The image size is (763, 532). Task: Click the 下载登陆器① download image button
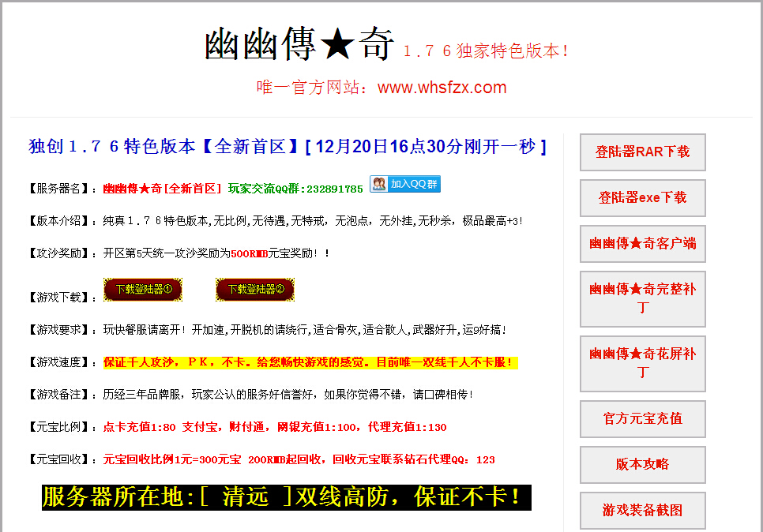coord(143,290)
